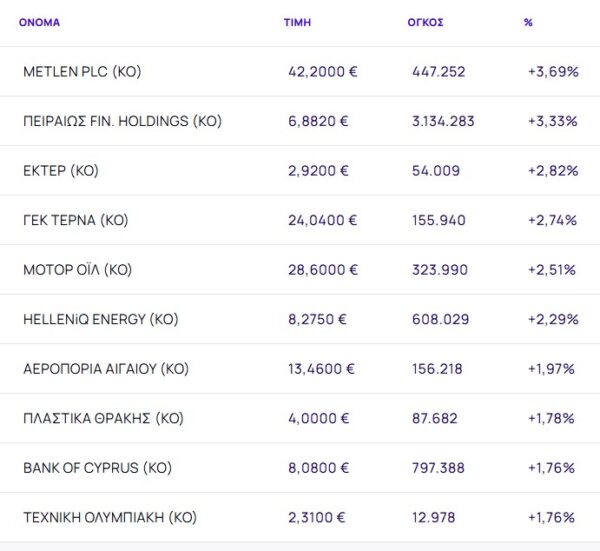Open METLEN PLC (ΚΟ) stock
The width and height of the screenshot is (600, 551).
83,72
